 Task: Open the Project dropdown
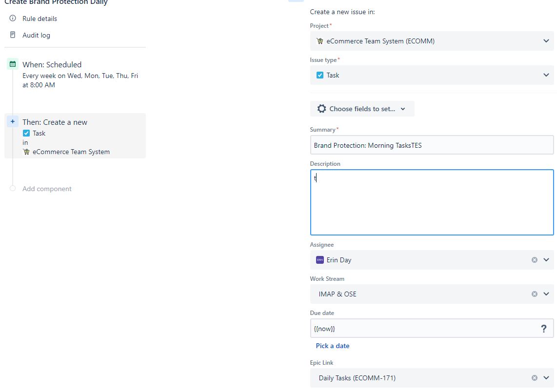pos(546,41)
